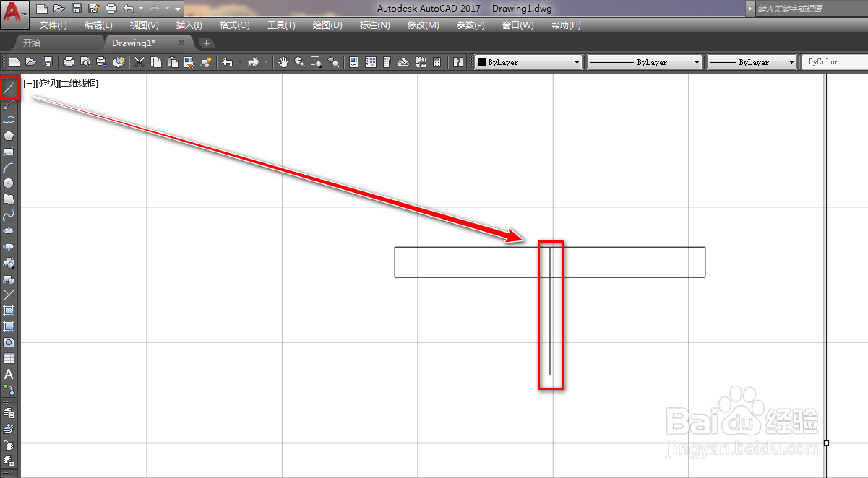Open the color control ByLayer dropdown
This screenshot has height=478, width=868.
pyautogui.click(x=528, y=63)
